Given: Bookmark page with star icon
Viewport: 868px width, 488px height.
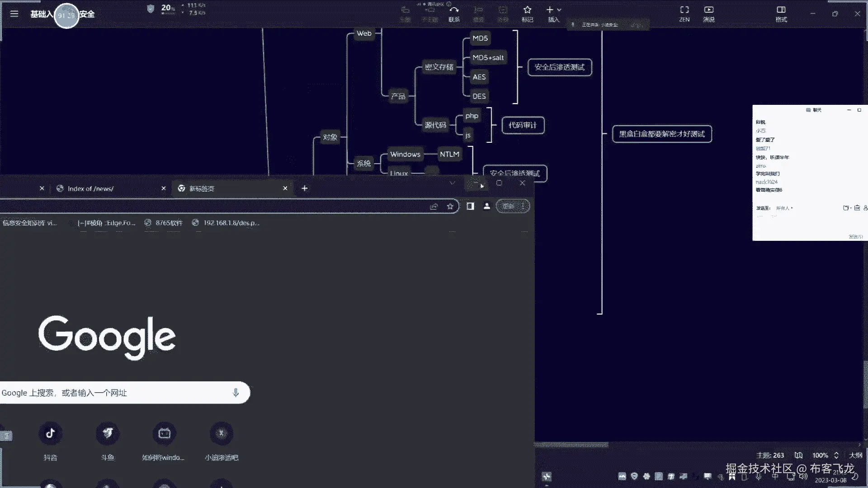Looking at the screenshot, I should tap(450, 206).
